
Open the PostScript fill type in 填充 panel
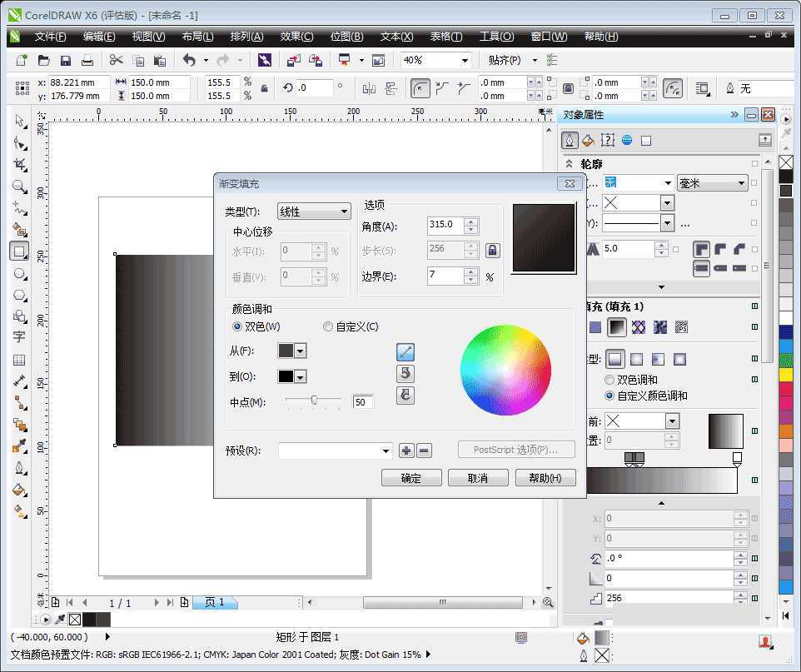(x=681, y=327)
